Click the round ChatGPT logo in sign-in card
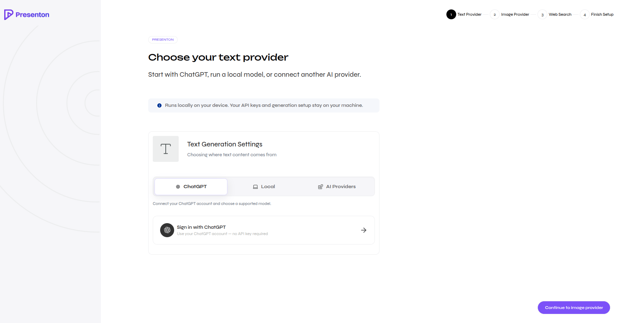 pyautogui.click(x=167, y=230)
